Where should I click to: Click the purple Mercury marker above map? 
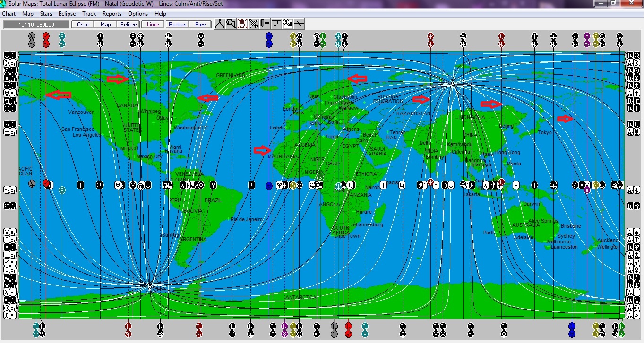coord(587,36)
